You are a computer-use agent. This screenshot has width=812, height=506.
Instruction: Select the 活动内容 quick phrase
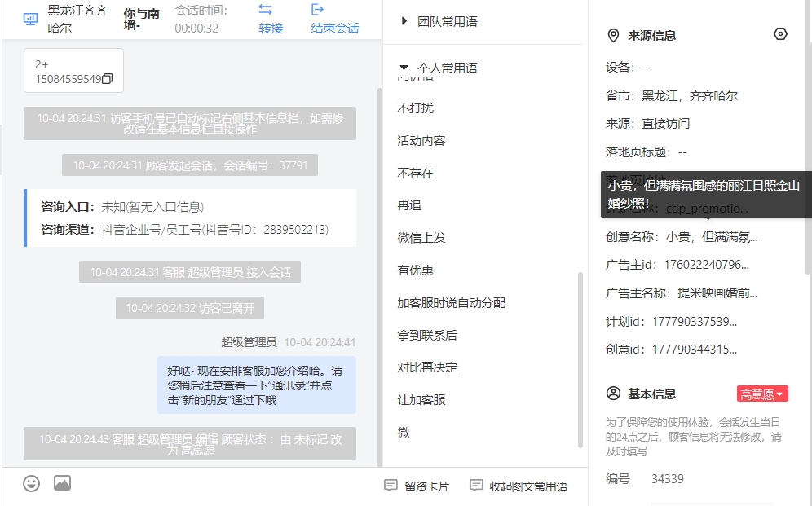(x=421, y=140)
